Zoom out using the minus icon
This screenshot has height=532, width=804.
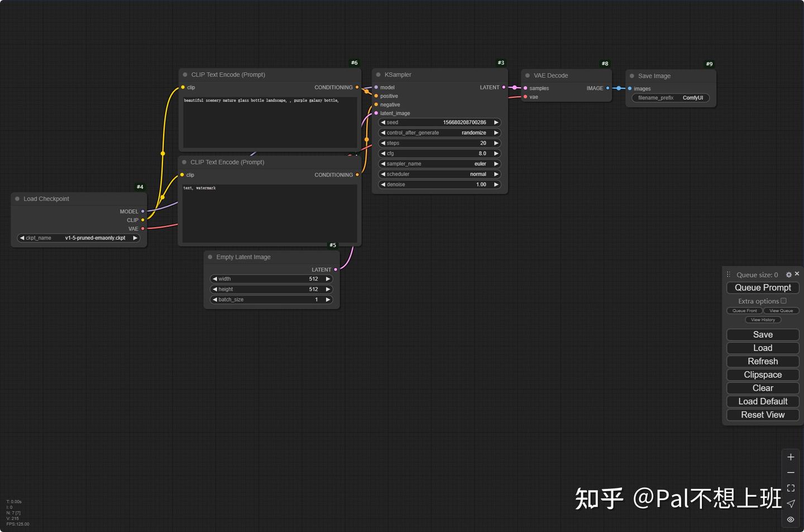coord(791,472)
